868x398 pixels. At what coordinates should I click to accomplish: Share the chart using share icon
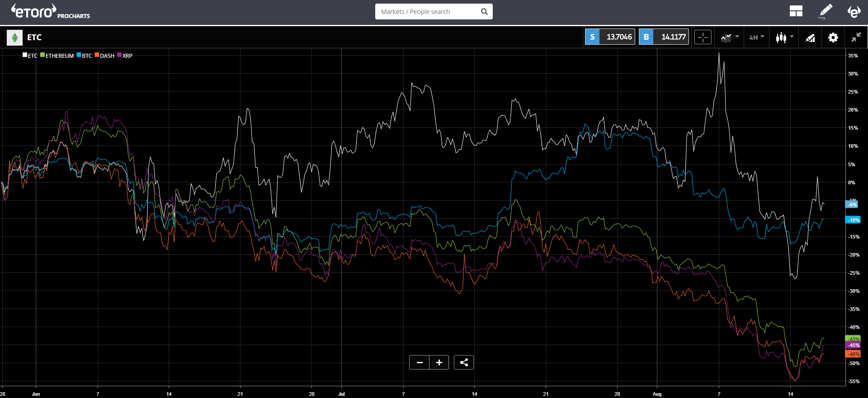pos(464,362)
